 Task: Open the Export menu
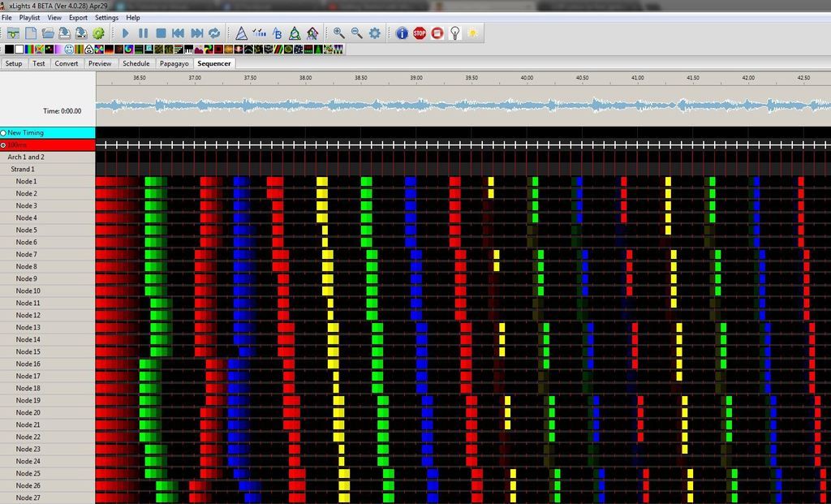coord(79,18)
